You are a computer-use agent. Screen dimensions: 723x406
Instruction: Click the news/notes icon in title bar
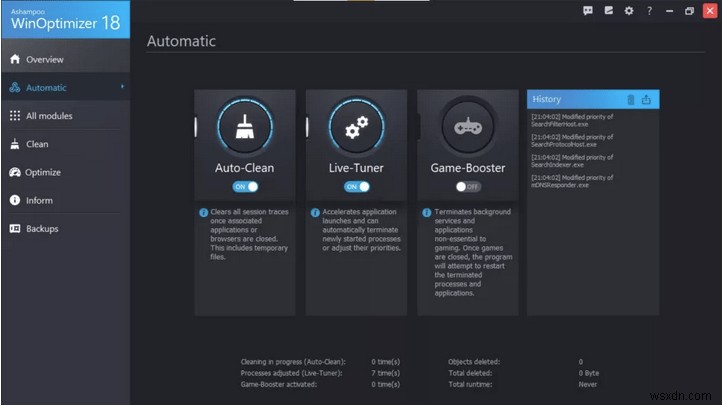609,11
